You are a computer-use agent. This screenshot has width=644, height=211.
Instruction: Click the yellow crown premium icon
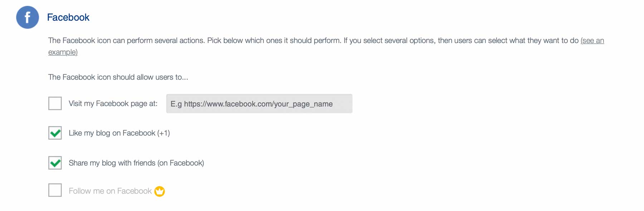click(160, 191)
